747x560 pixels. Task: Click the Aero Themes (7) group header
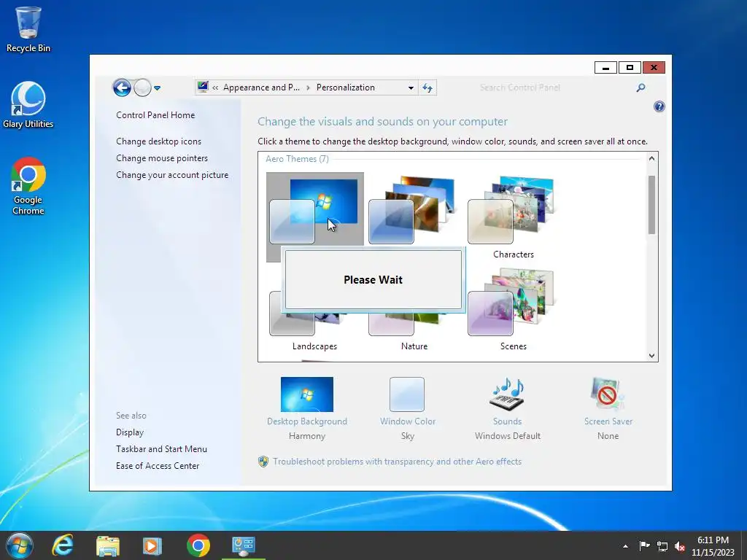coord(298,158)
